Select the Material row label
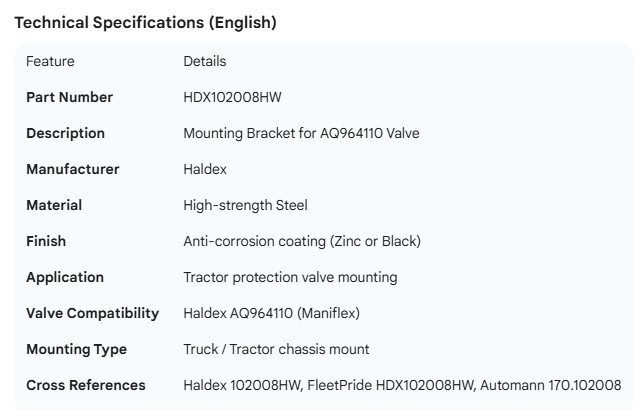Screen dimensions: 639x410 [54, 205]
